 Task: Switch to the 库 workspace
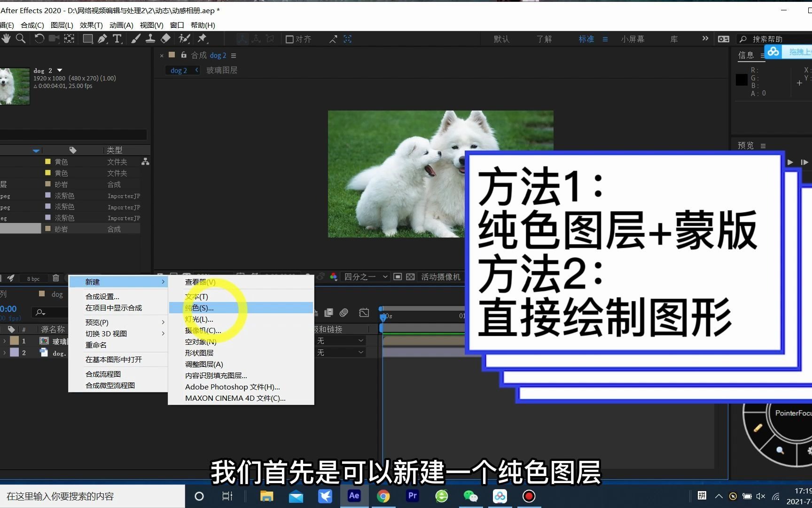(x=674, y=39)
